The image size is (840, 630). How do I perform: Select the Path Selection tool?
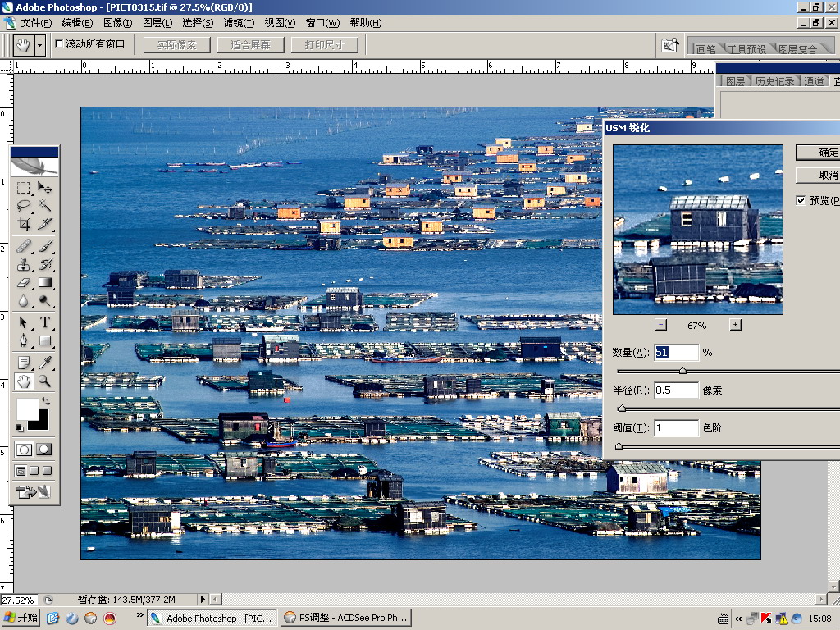[23, 322]
